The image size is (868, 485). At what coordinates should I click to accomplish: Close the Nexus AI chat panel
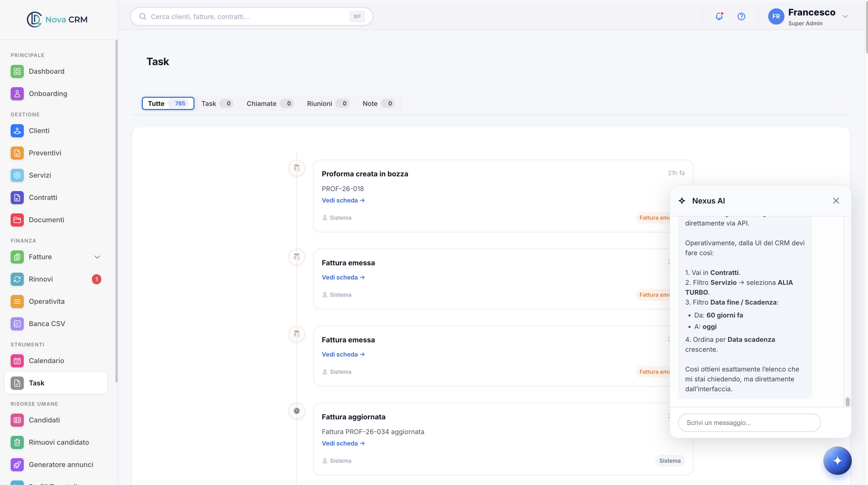pos(836,201)
